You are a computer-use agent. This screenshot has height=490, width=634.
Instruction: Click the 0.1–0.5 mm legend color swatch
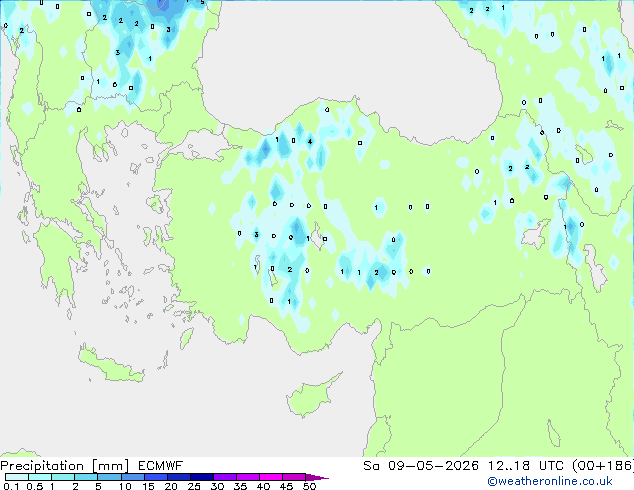click(x=17, y=477)
